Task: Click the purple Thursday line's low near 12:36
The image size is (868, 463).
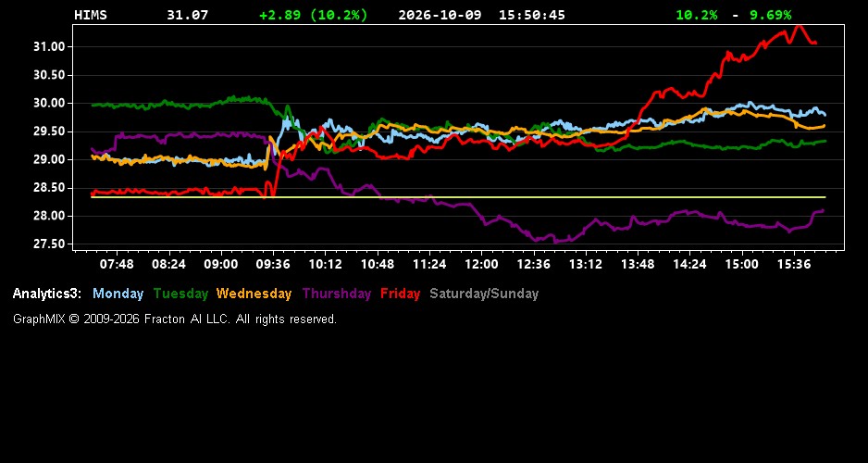Action: (555, 242)
